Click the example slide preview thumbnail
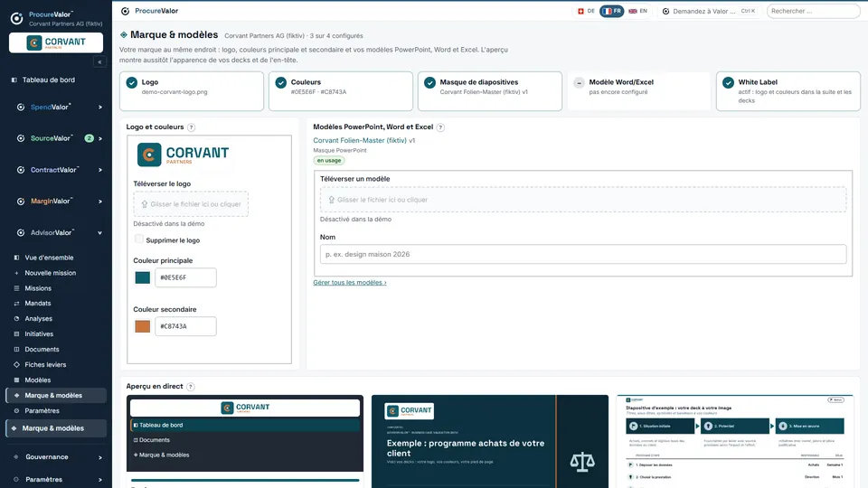This screenshot has height=488, width=868. pyautogui.click(x=735, y=442)
